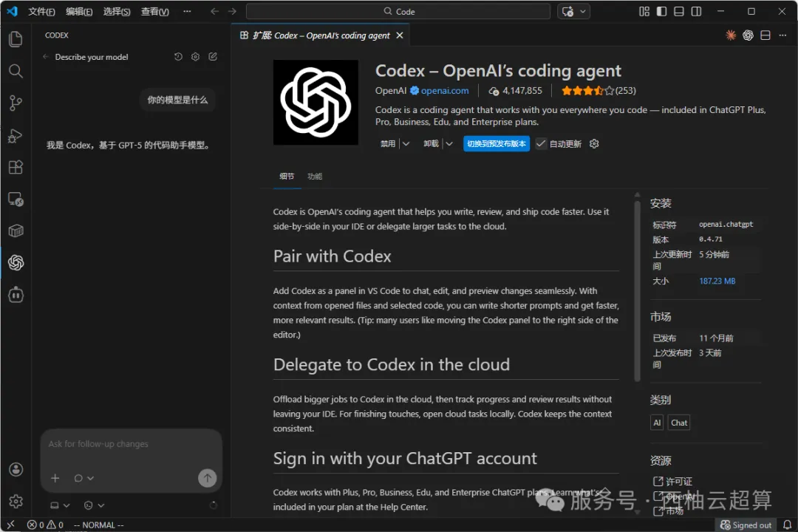Add attachment with plus icon in chat box
This screenshot has height=532, width=798.
tap(55, 478)
